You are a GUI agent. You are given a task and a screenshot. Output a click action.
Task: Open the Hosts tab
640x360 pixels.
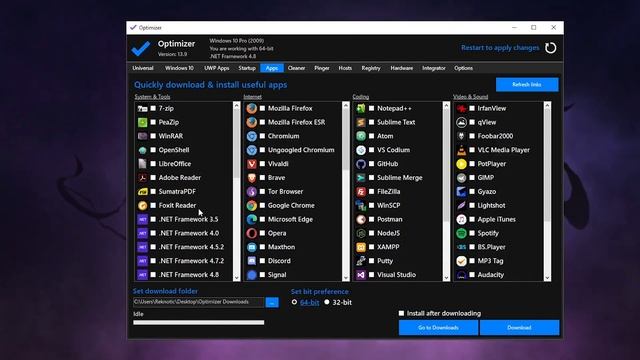pyautogui.click(x=345, y=68)
